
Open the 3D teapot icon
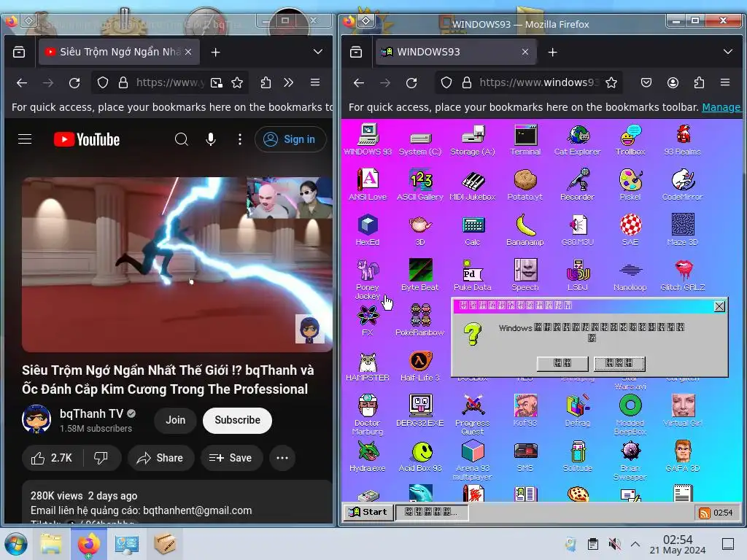tap(420, 230)
